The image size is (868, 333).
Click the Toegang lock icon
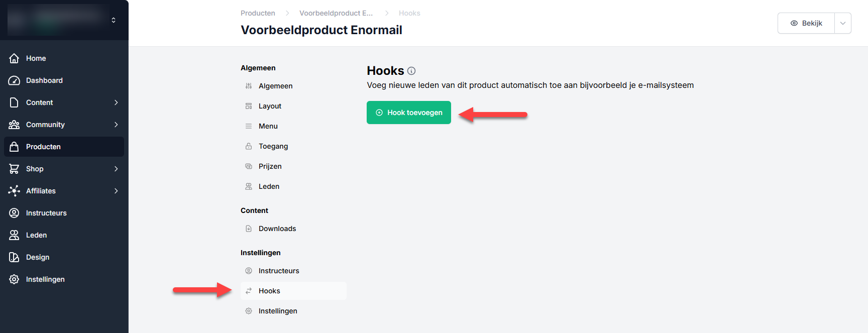249,146
